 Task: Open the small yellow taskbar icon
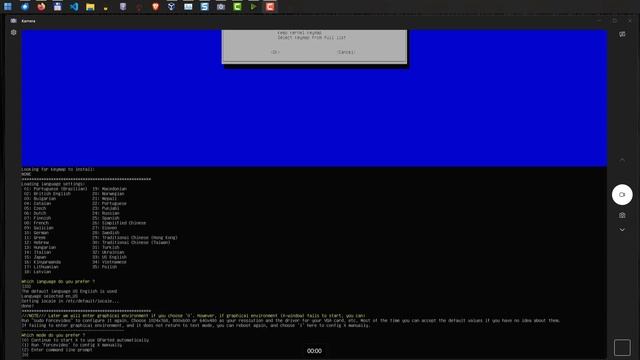[x=106, y=8]
